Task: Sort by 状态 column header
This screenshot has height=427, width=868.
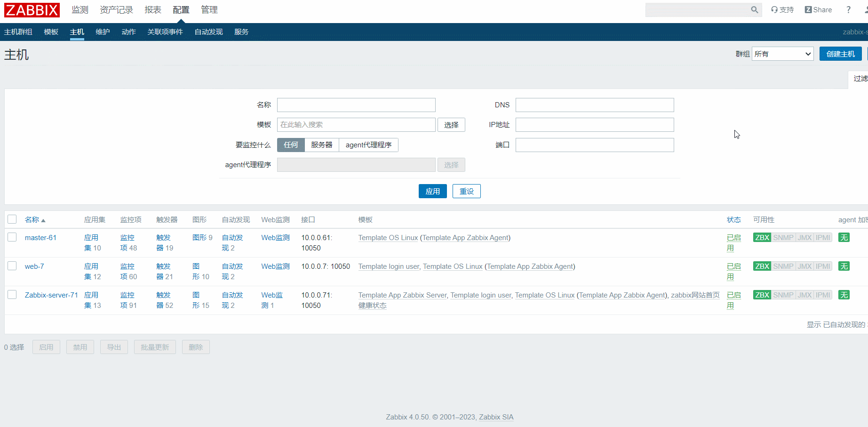Action: tap(734, 220)
